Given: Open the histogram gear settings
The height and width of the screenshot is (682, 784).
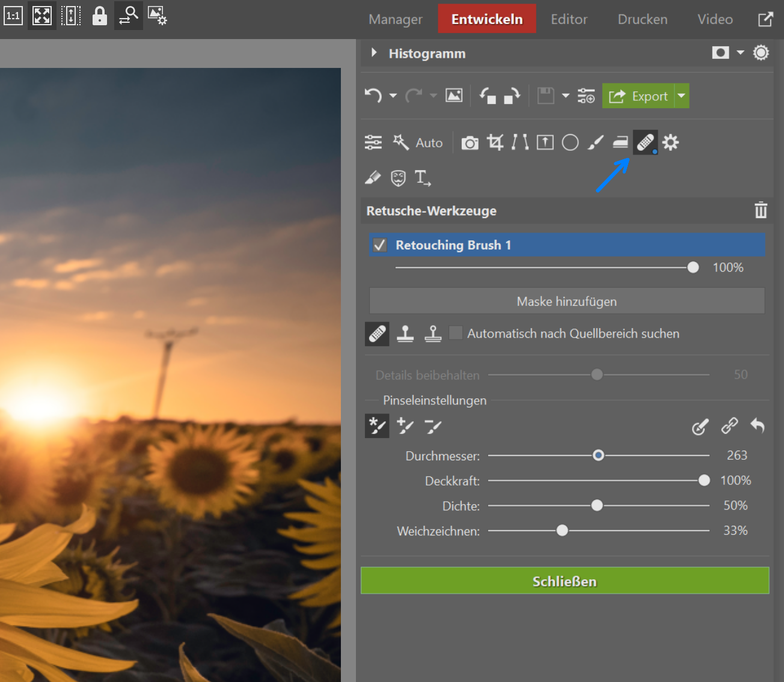Looking at the screenshot, I should click(x=761, y=53).
